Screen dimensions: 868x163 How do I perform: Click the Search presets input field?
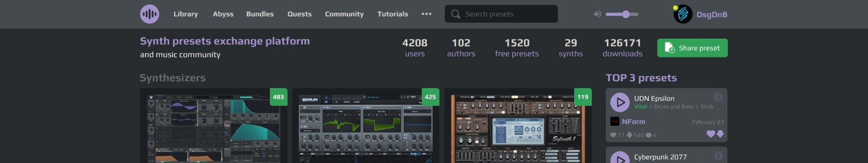pyautogui.click(x=501, y=14)
